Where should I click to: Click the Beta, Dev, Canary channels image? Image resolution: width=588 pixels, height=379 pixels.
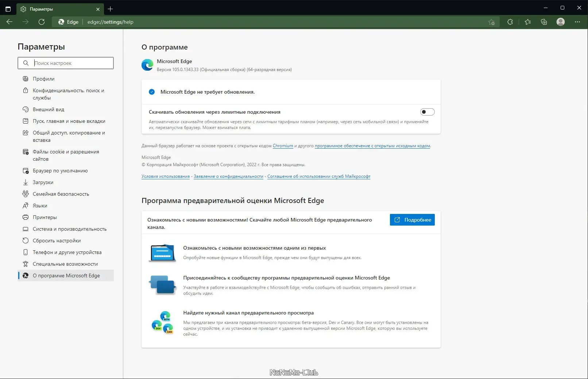click(x=162, y=323)
